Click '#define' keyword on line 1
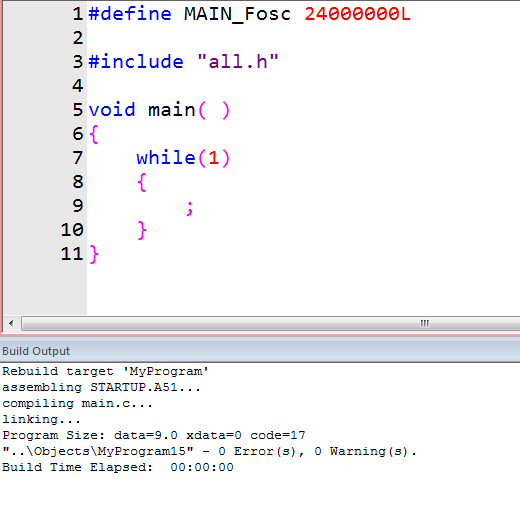Screen dimensions: 520x511 pyautogui.click(x=130, y=14)
